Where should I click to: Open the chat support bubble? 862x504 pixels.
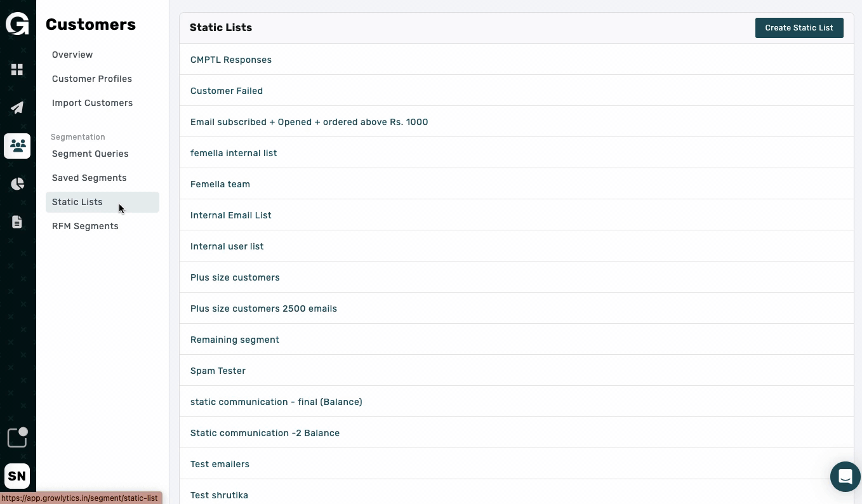coord(845,476)
